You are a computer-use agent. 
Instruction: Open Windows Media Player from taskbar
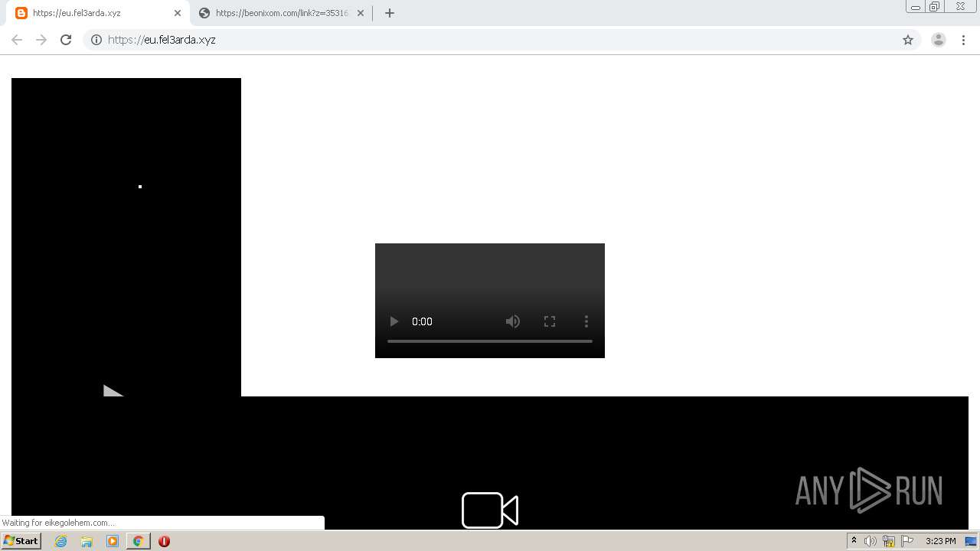click(113, 541)
